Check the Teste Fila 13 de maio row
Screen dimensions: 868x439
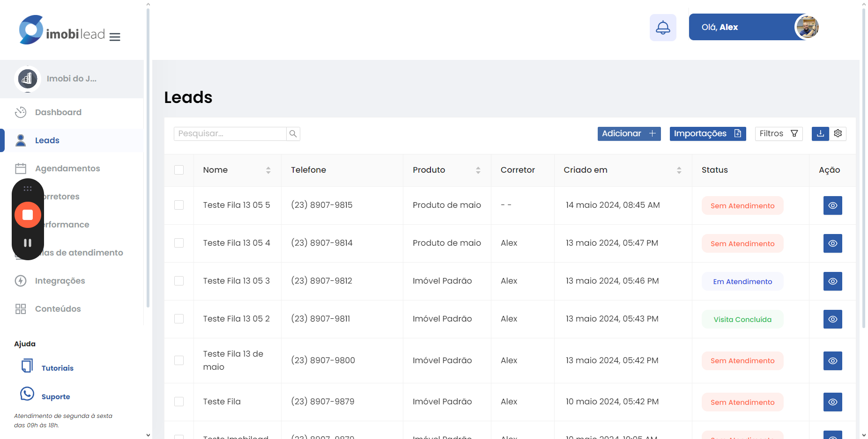(179, 360)
